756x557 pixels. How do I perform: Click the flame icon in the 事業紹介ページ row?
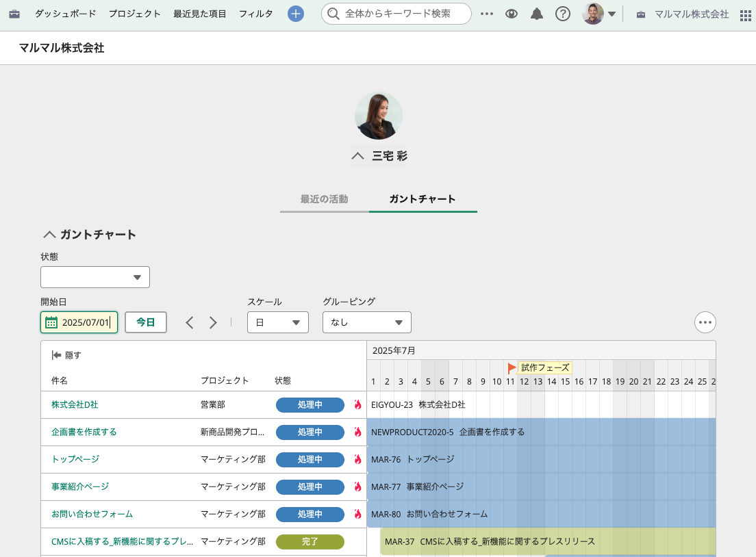(x=357, y=487)
